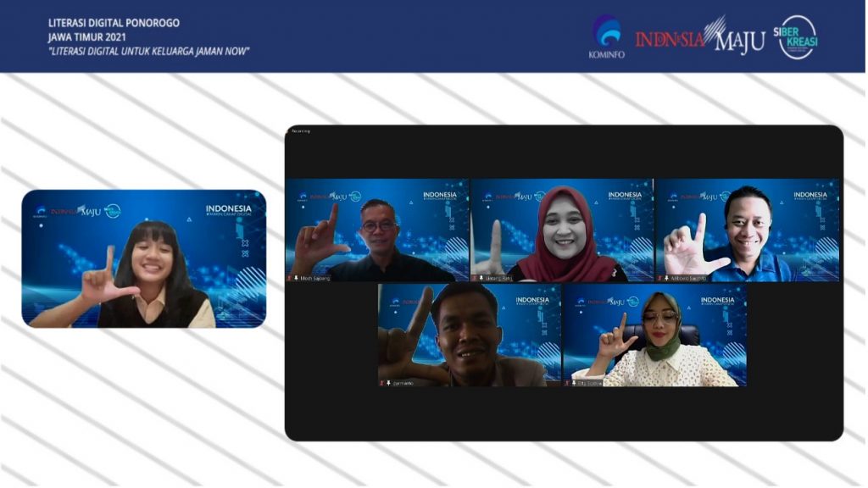Click the "Literasi Digital untuk Keluarga Jaman Now" subtitle

pyautogui.click(x=148, y=50)
